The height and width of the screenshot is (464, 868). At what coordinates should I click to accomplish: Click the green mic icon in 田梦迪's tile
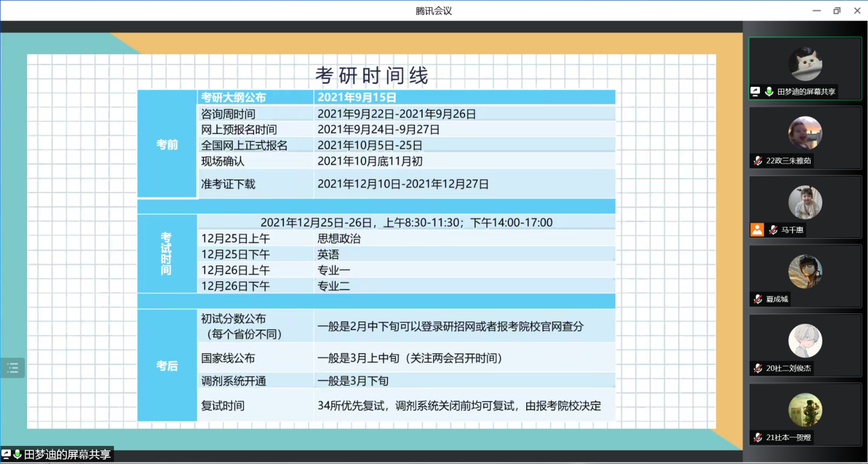768,92
